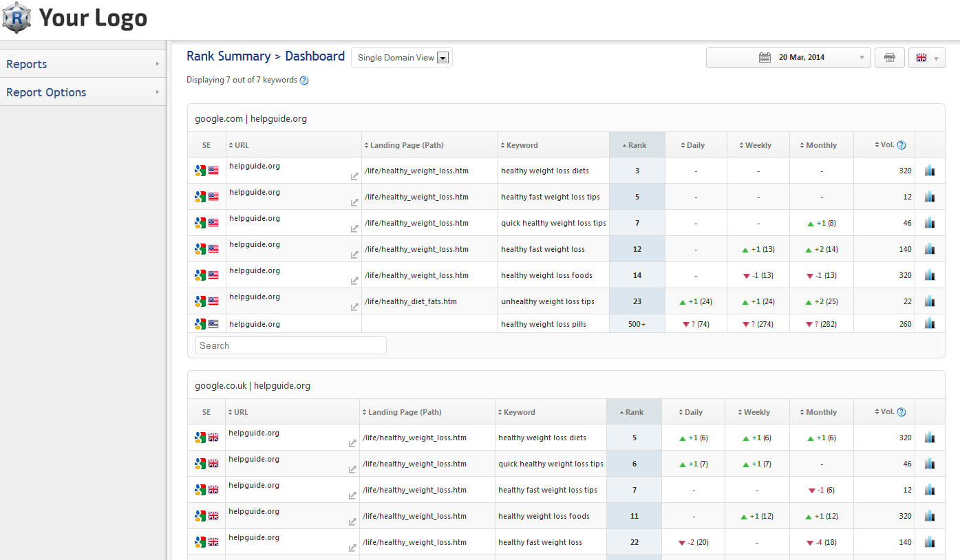The image size is (960, 560).
Task: Expand the Reports sidebar menu
Action: (83, 64)
